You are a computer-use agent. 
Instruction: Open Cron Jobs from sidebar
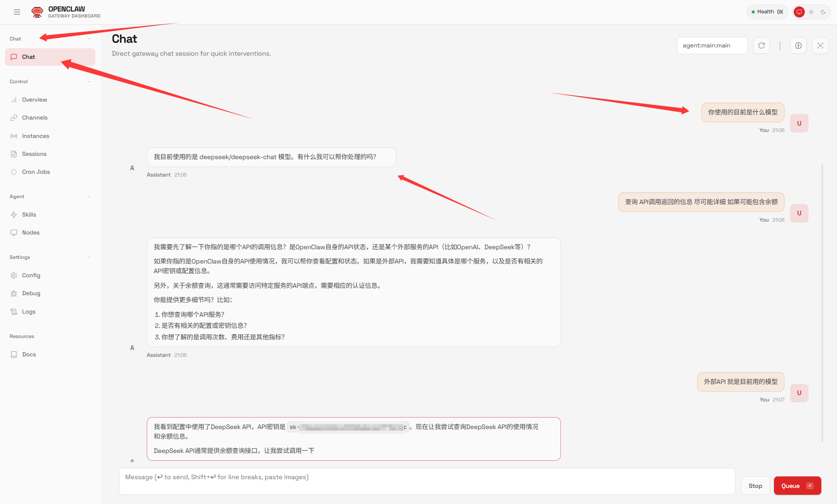coord(36,172)
